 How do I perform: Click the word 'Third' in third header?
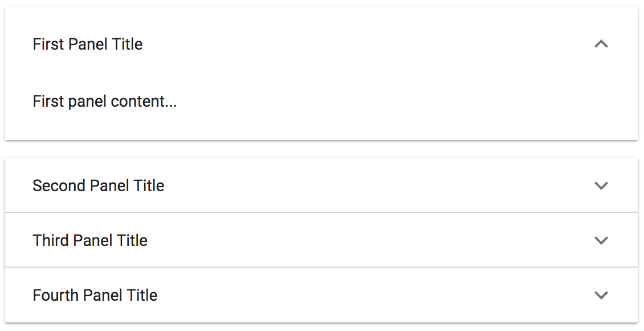coord(51,240)
